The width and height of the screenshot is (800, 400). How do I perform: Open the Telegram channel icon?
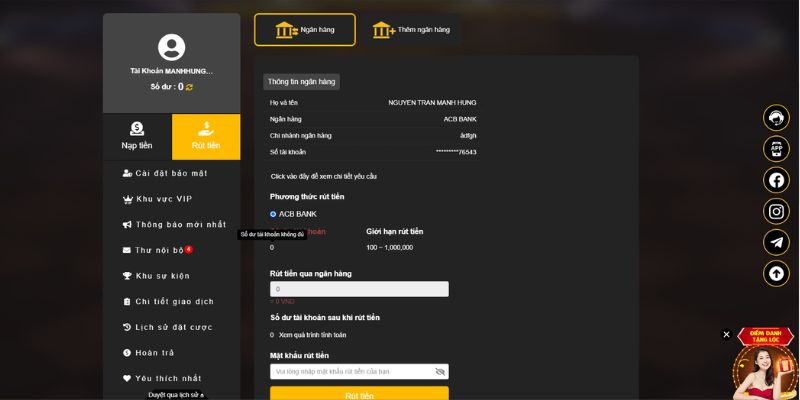(x=776, y=242)
